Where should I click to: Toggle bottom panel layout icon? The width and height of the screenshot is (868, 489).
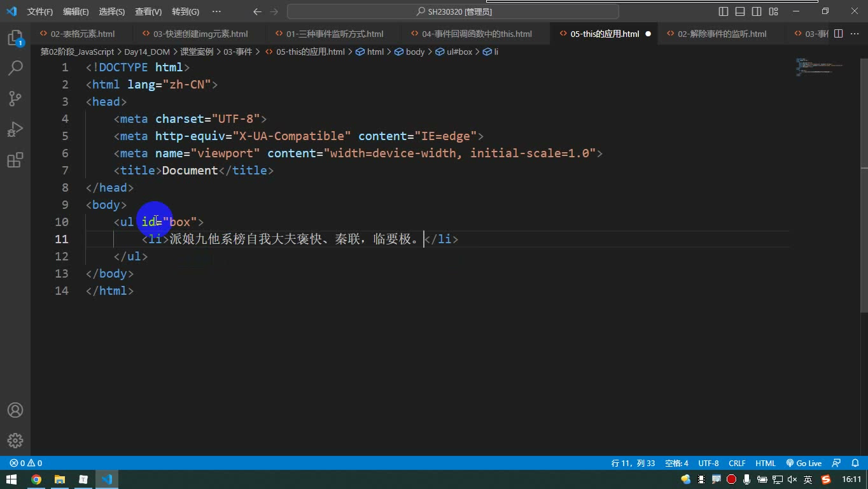740,11
